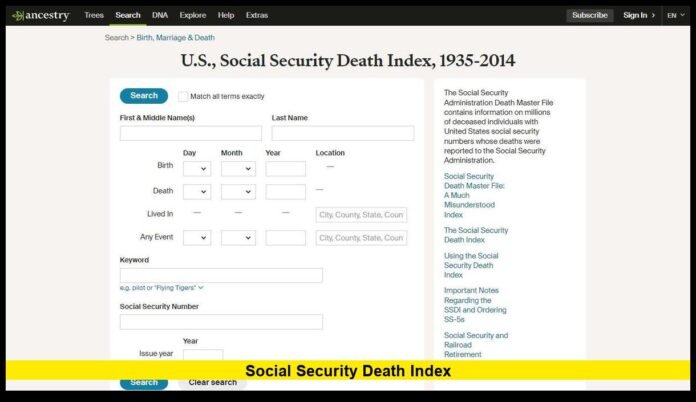Go to Search breadcrumb link
This screenshot has height=402, width=696.
(x=116, y=38)
